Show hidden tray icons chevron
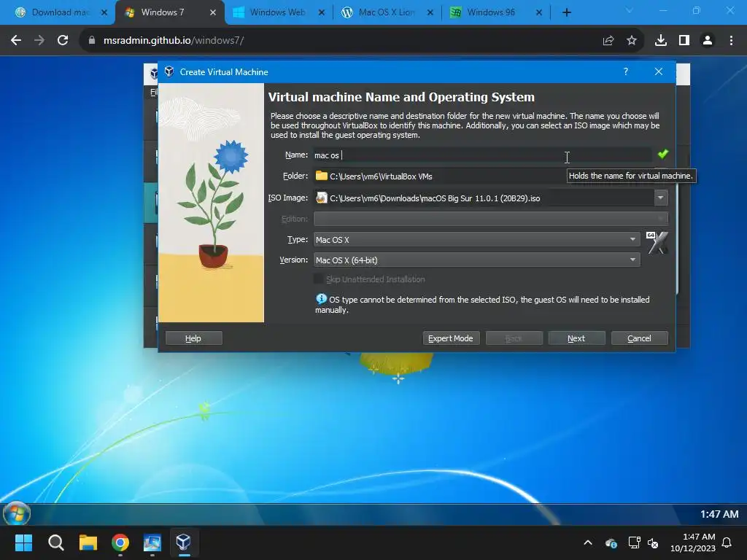The width and height of the screenshot is (747, 560). [x=588, y=542]
